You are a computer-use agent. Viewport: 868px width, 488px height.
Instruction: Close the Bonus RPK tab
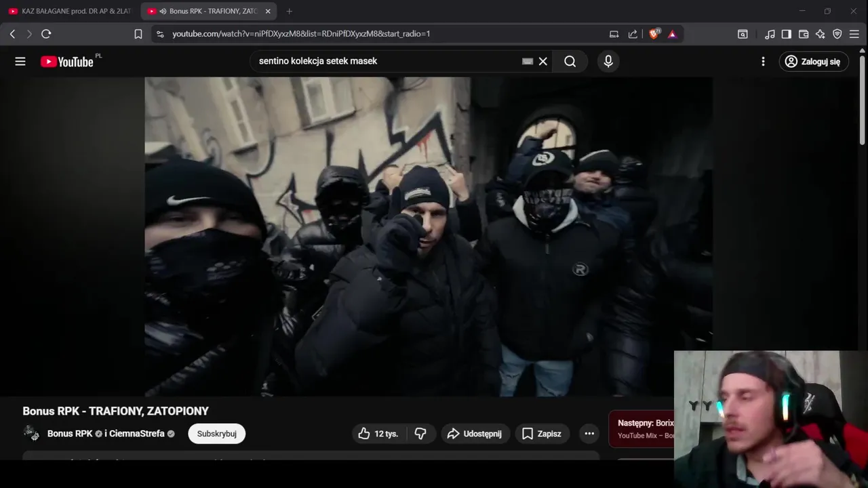pyautogui.click(x=268, y=11)
